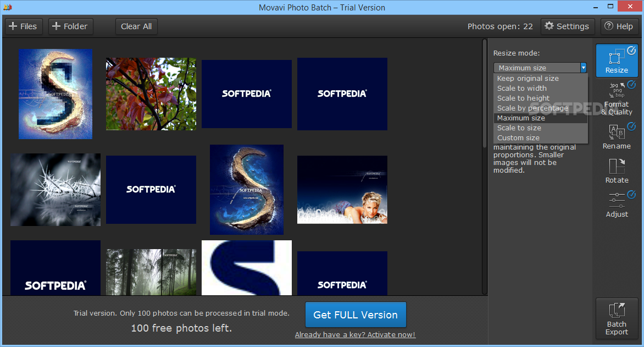
Task: Open the Resize tool panel
Action: coord(617,60)
